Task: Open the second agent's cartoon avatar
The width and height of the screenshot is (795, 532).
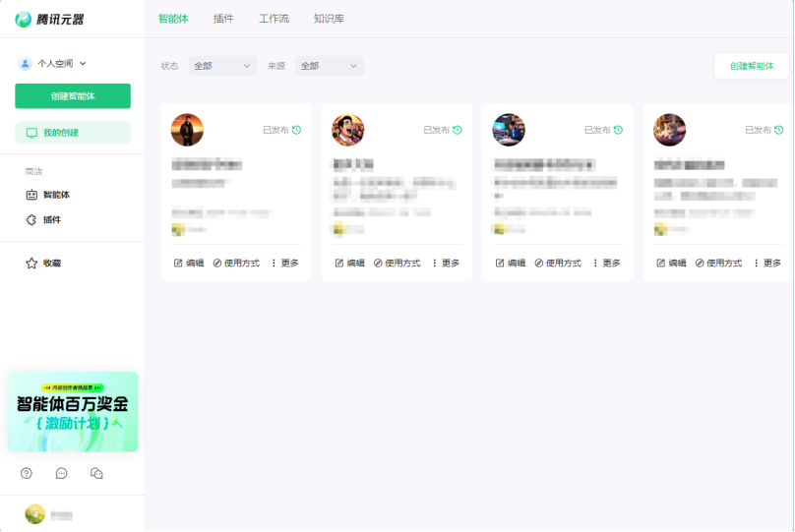Action: [x=348, y=130]
